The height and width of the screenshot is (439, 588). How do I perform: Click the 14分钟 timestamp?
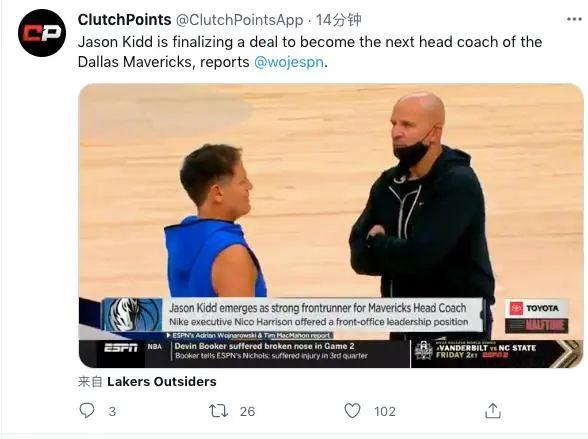click(338, 20)
